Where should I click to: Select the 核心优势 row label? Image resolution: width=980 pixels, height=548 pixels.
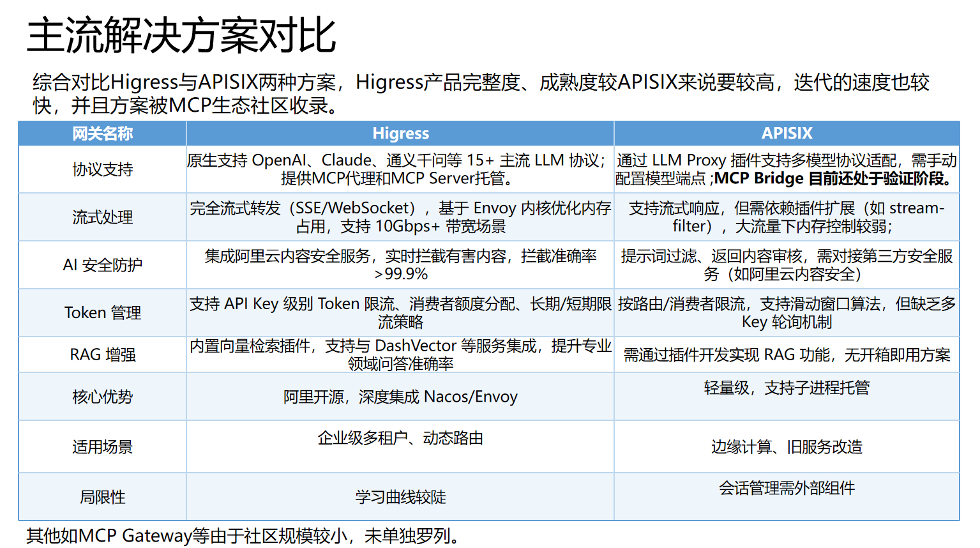(102, 397)
